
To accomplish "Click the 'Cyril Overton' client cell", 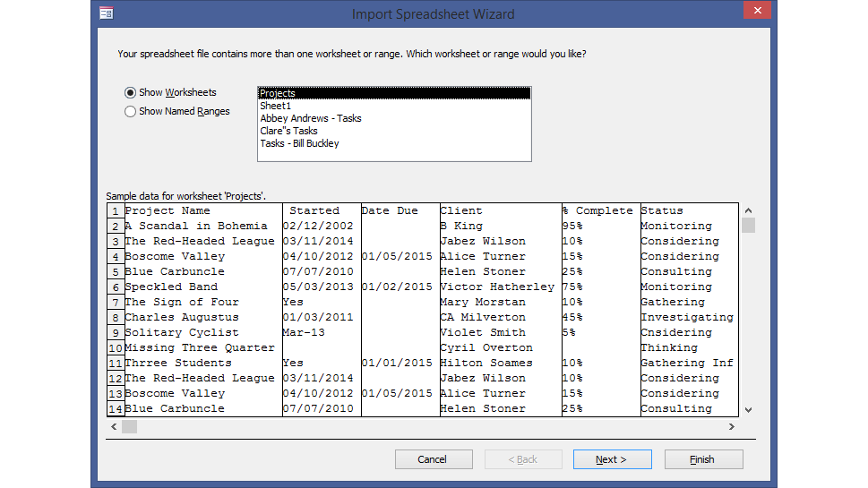I will pos(501,347).
